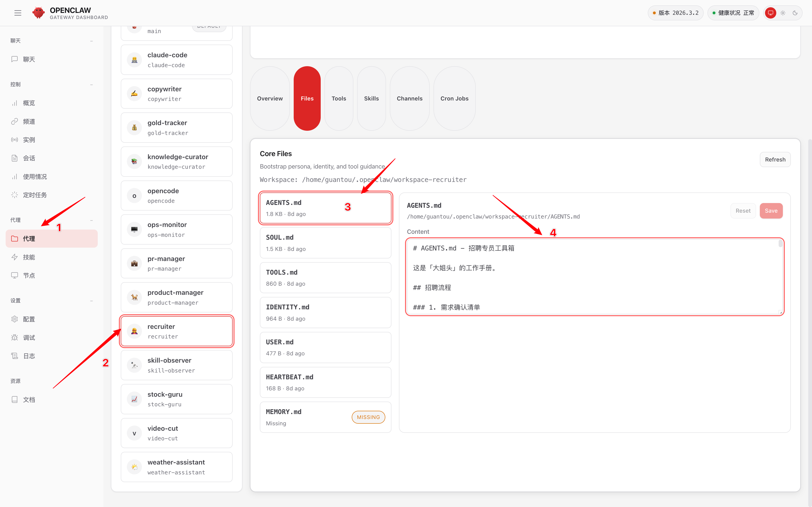Switch to dark theme moon toggle
Image resolution: width=812 pixels, height=507 pixels.
[795, 13]
